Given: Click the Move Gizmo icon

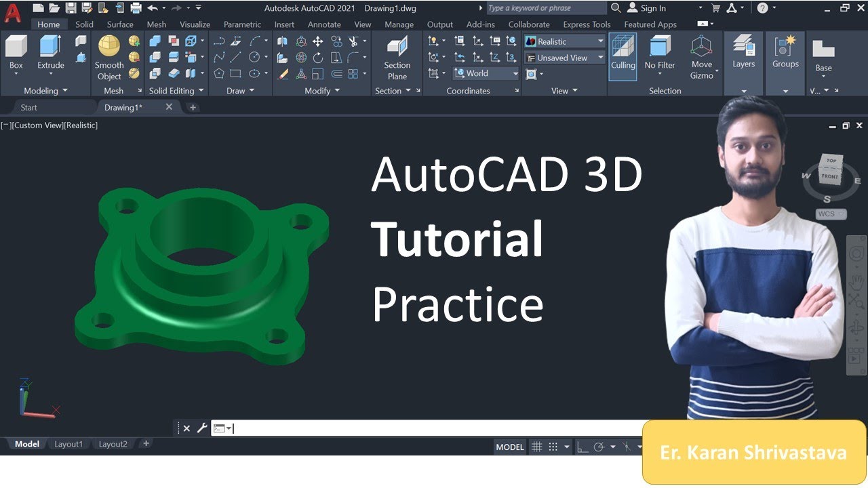Looking at the screenshot, I should [x=702, y=58].
